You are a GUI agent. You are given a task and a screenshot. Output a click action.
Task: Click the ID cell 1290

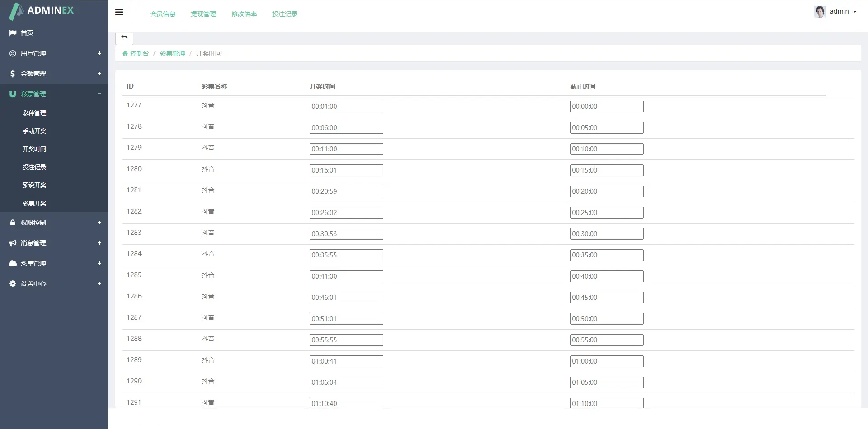pyautogui.click(x=134, y=381)
